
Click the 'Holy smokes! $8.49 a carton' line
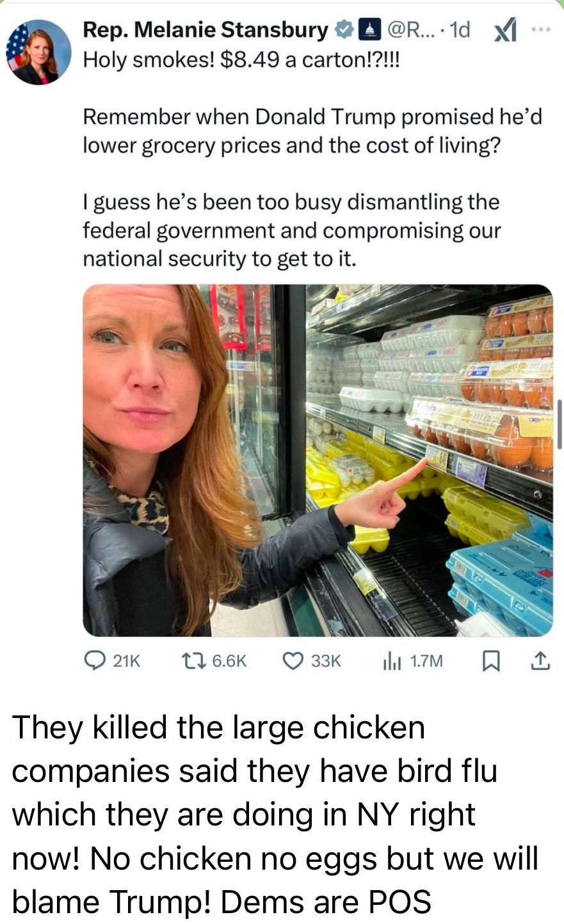click(240, 60)
